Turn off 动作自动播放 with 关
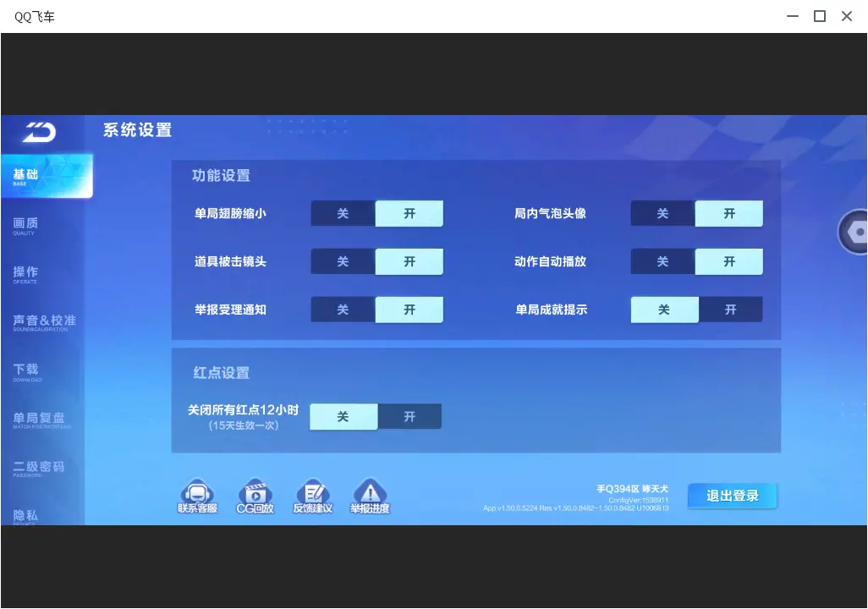 coord(662,261)
